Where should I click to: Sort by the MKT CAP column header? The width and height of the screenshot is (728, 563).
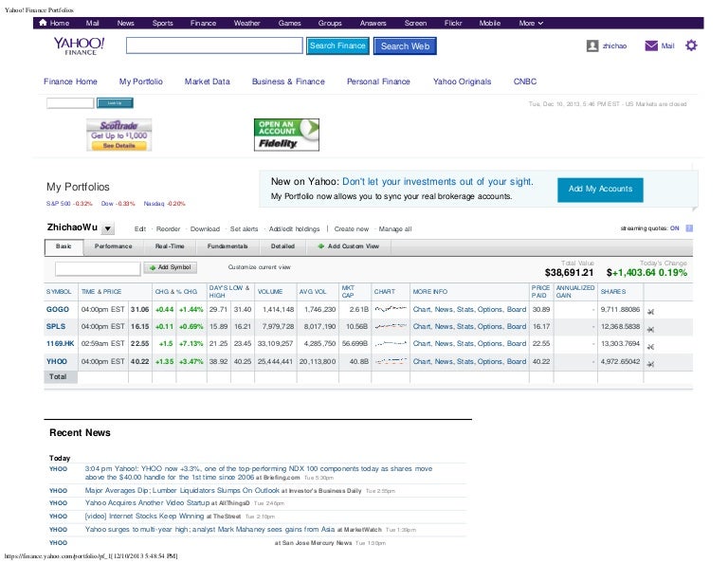point(348,292)
